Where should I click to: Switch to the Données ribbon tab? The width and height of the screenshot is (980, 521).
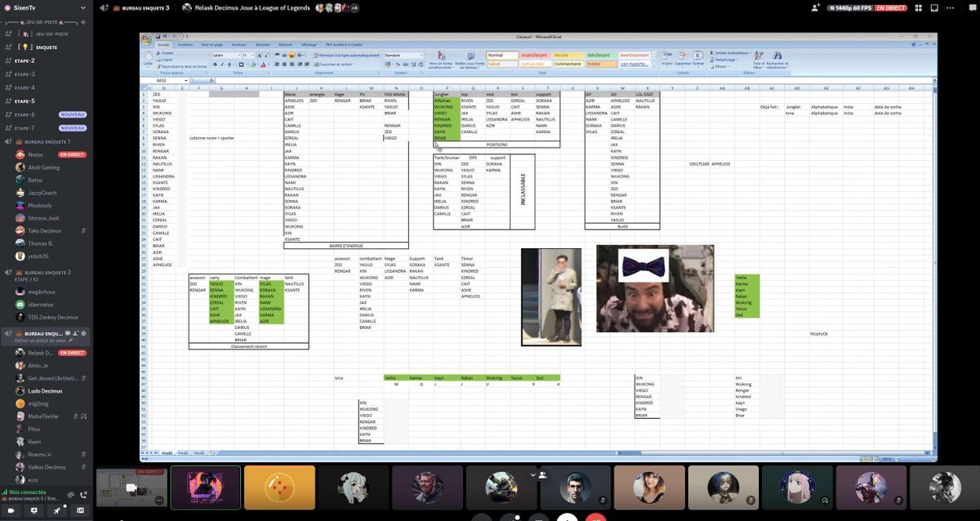click(262, 44)
